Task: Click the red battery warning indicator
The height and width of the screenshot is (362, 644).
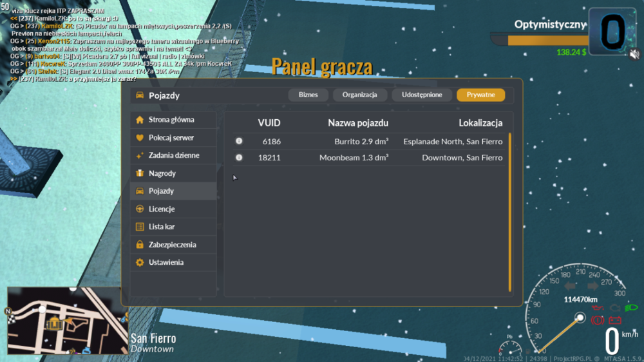Action: tap(615, 320)
